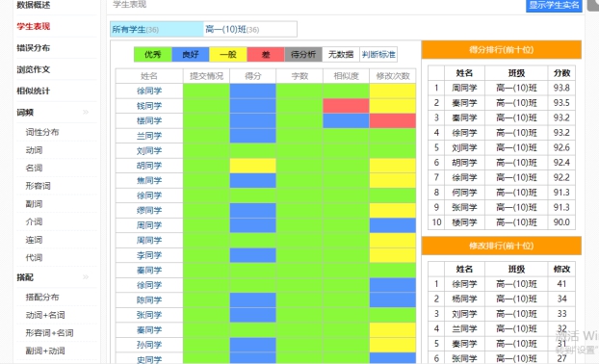Open 动词+名词 collocation item
The height and width of the screenshot is (364, 599).
coord(45,315)
